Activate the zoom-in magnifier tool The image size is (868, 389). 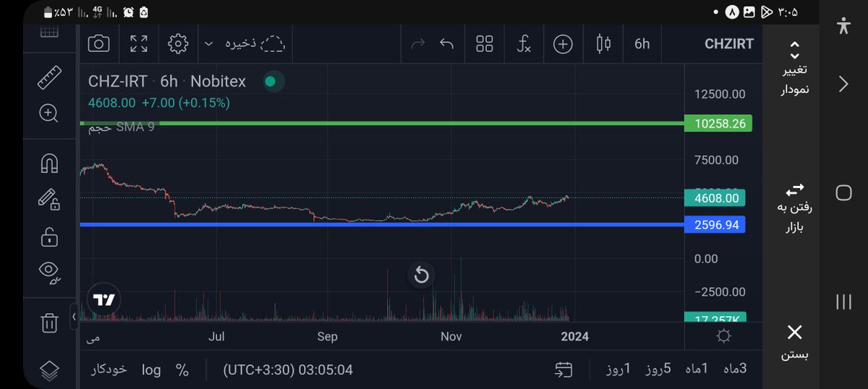48,113
